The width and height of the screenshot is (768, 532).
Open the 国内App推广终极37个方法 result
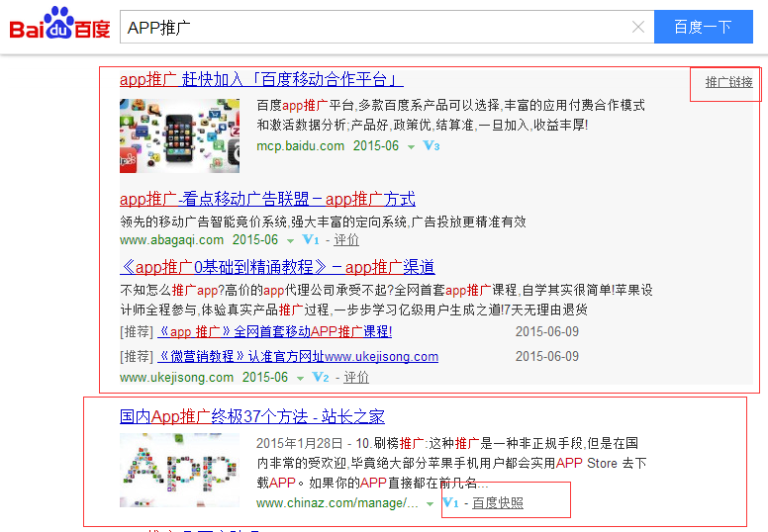pyautogui.click(x=252, y=416)
